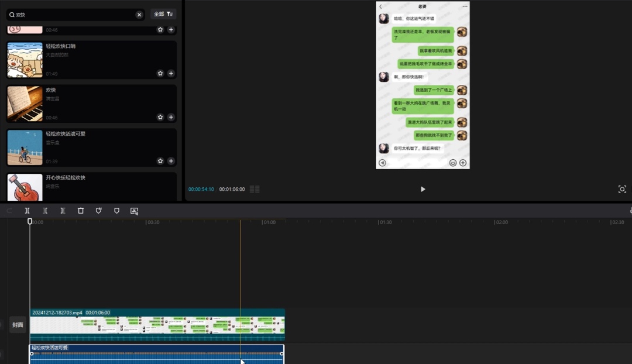This screenshot has width=632, height=364.
Task: Add 轻松欢快口哨 track with plus icon
Action: click(171, 74)
